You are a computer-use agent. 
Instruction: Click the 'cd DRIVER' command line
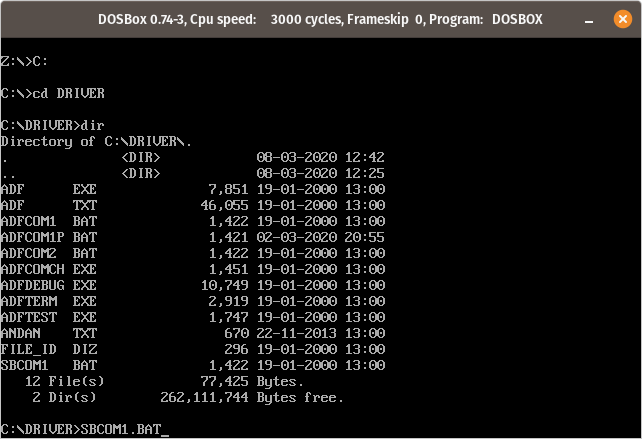point(52,94)
